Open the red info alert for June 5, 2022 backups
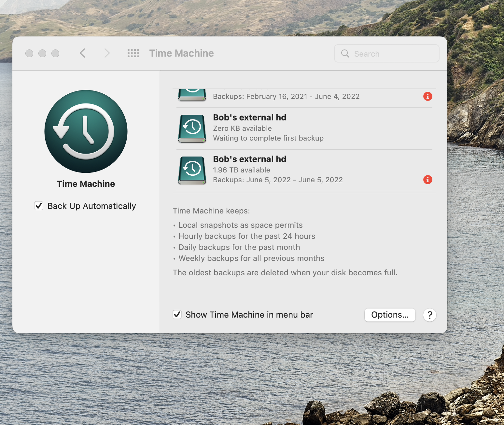Viewport: 504px width, 425px height. (427, 180)
